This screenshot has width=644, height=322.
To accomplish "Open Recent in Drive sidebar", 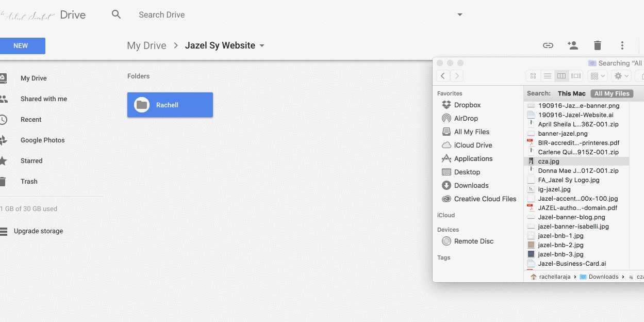I will (x=31, y=120).
